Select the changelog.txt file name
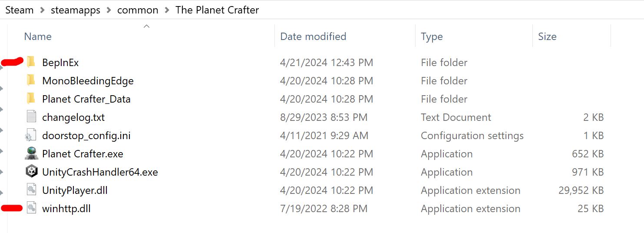Screen dimensions: 644x233 click(x=73, y=117)
